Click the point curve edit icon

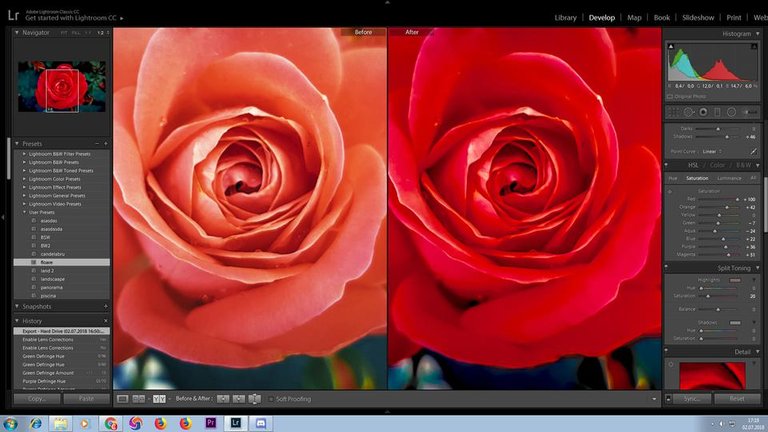click(753, 151)
